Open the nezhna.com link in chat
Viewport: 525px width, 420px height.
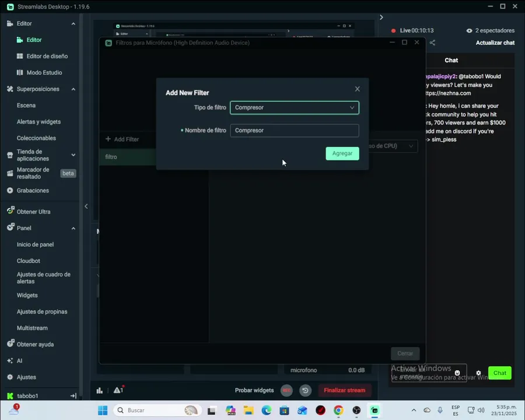point(447,93)
